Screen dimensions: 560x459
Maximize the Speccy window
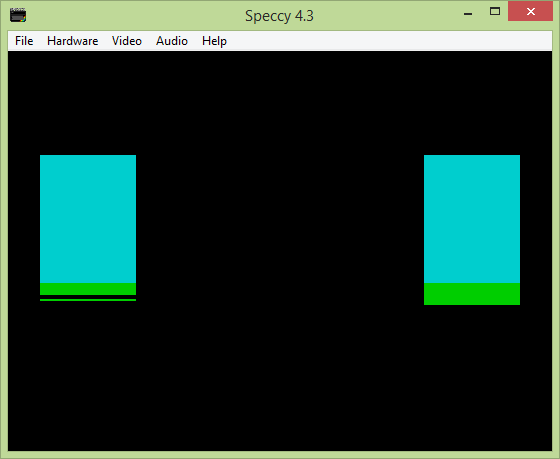(x=495, y=11)
